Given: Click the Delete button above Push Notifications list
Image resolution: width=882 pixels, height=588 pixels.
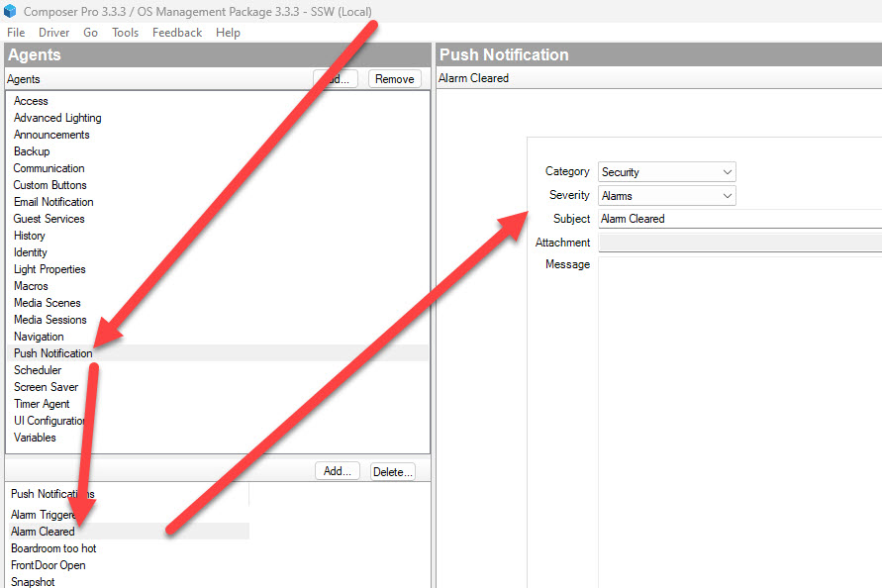Looking at the screenshot, I should tap(393, 472).
